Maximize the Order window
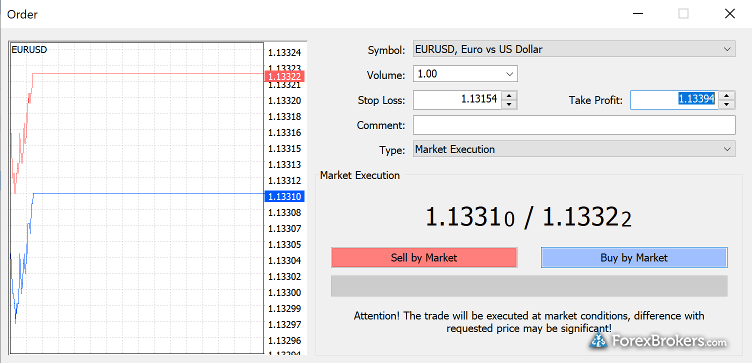 tap(683, 14)
